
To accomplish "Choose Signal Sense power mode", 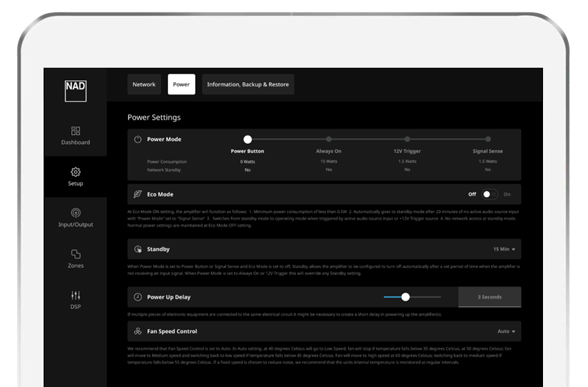I will coord(488,140).
